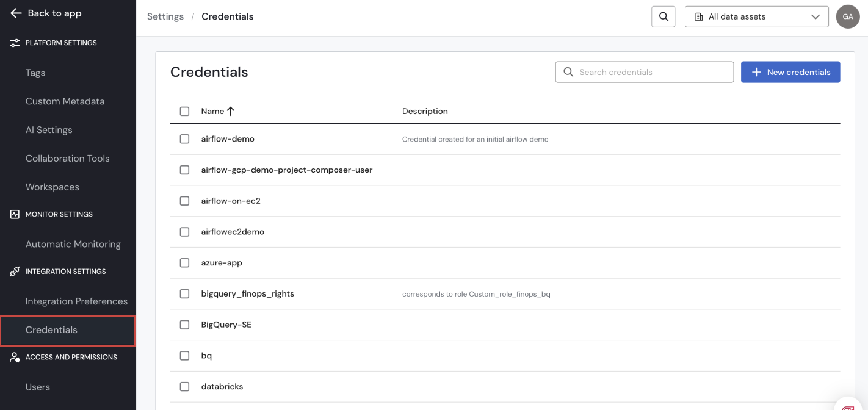Viewport: 868px width, 410px height.
Task: Open Tags in the sidebar
Action: (35, 73)
